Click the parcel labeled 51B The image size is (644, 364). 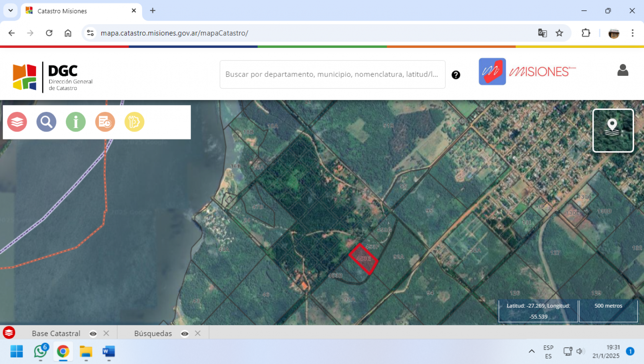[388, 125]
